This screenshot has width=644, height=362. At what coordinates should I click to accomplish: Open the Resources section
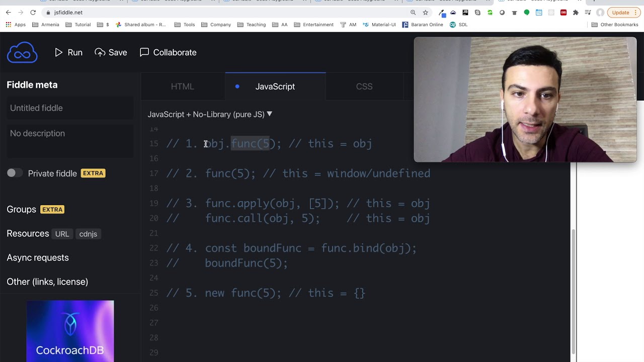tap(28, 233)
